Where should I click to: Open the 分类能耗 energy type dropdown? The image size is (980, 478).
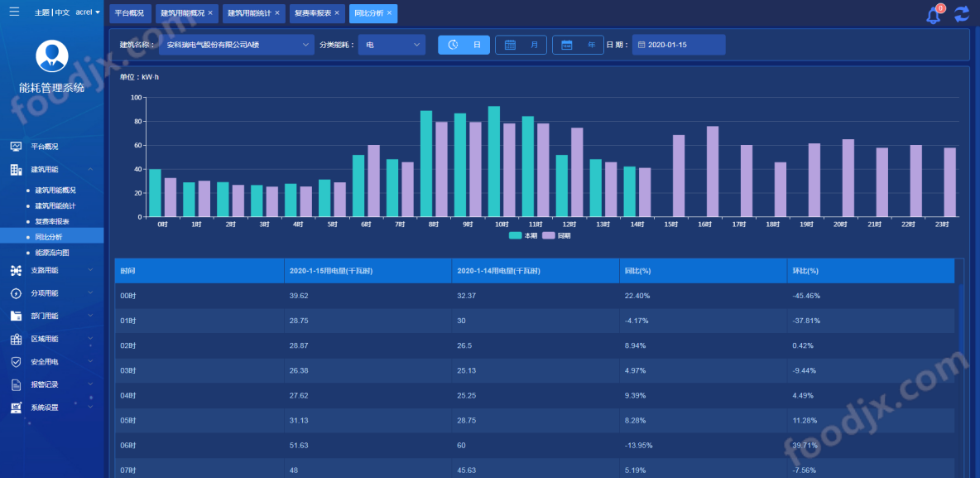(x=389, y=44)
